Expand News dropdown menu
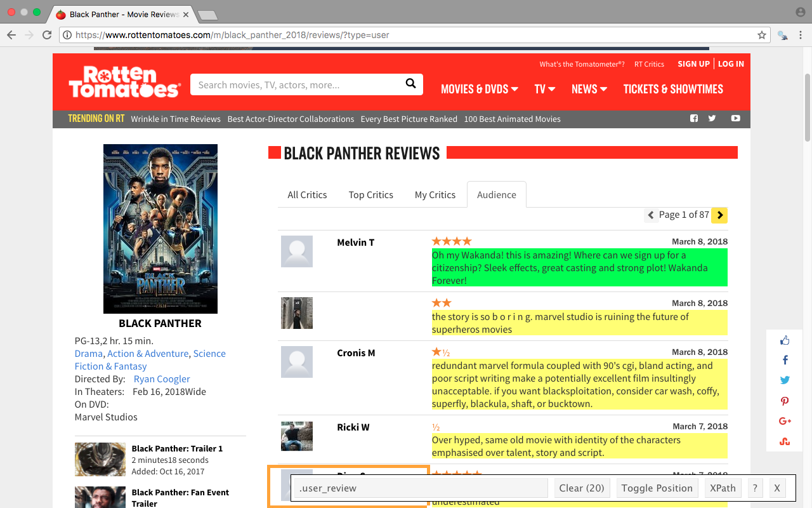This screenshot has width=812, height=508. [589, 89]
